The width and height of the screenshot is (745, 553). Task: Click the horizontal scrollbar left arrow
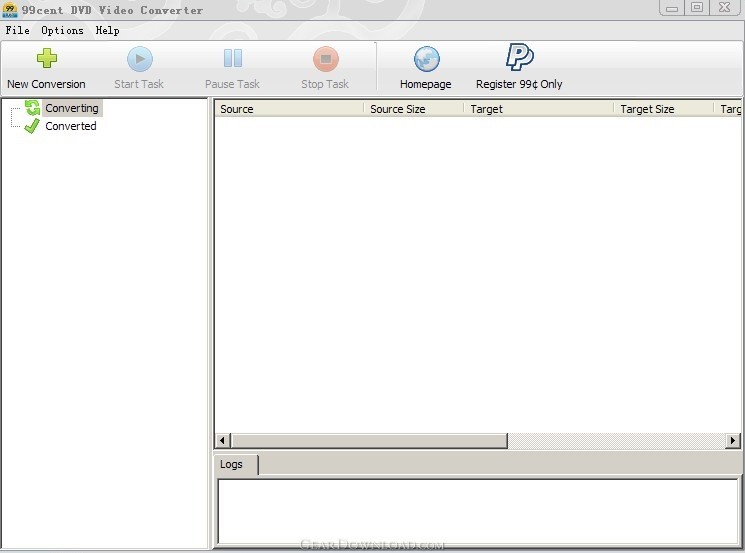point(223,440)
